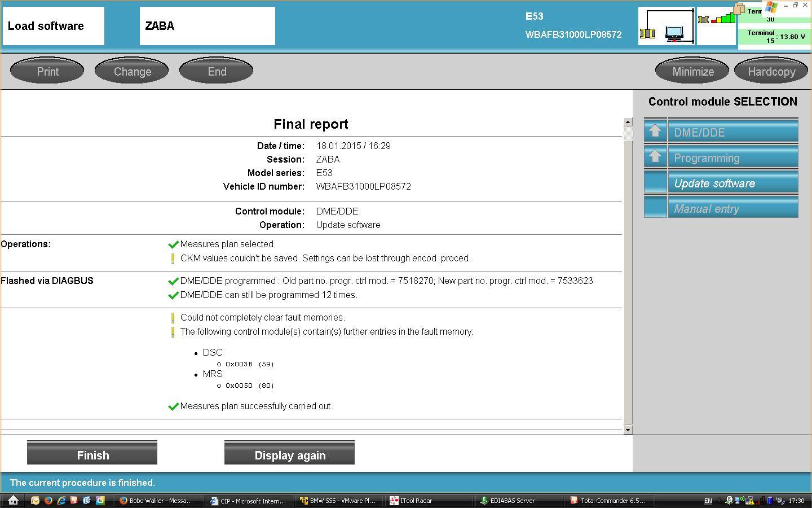Click the up arrow beside Programming
Image resolution: width=812 pixels, height=508 pixels.
pos(655,157)
